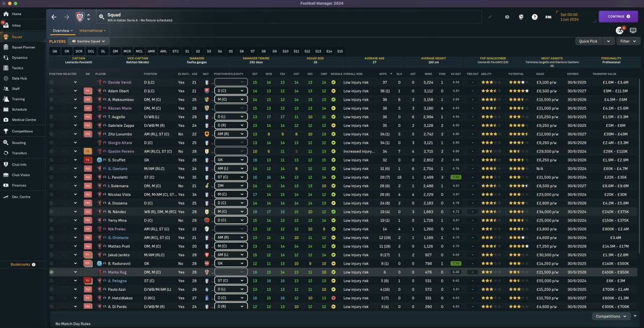Open A. Makoumbou's M (C) role dropdown

230,99
